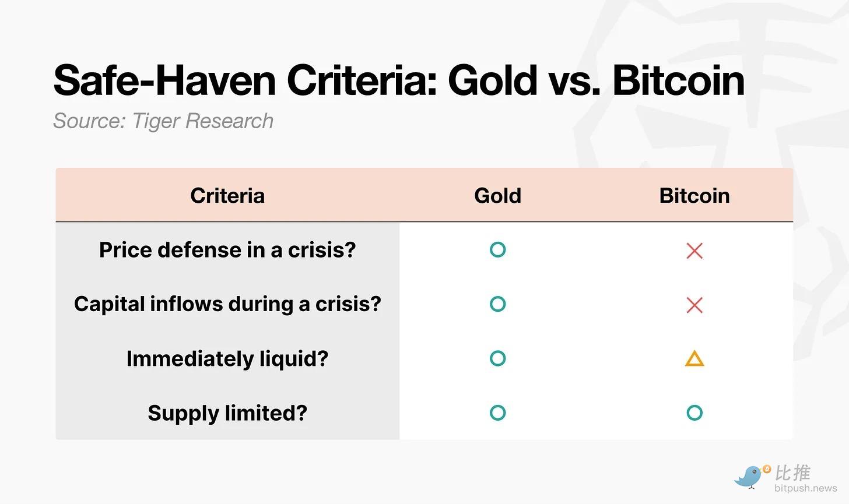Click Gold's circle for Capital inflows
The height and width of the screenshot is (504, 849).
497,304
